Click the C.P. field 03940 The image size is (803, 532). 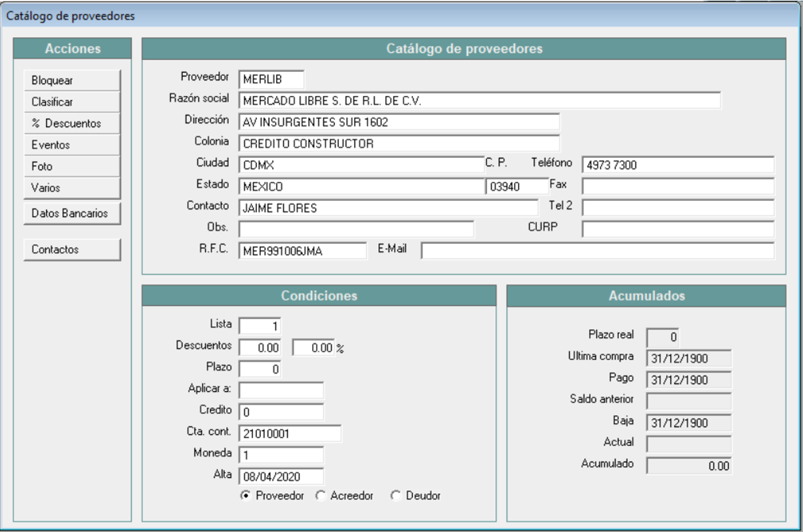(x=516, y=187)
